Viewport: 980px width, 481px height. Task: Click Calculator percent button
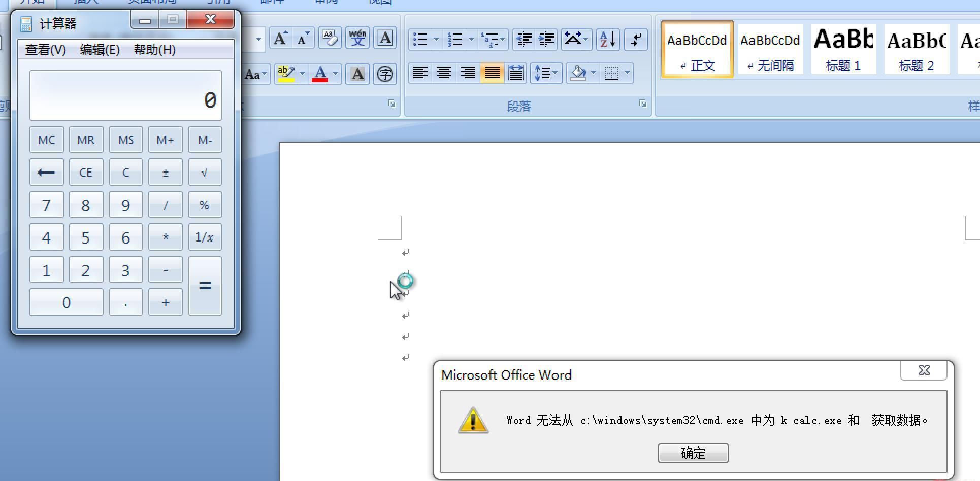tap(205, 205)
